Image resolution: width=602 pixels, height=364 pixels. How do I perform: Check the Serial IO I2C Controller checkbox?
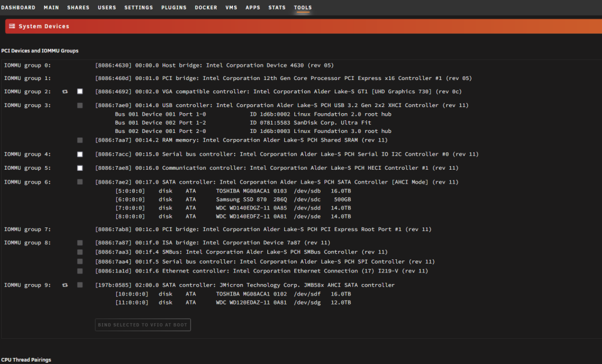(80, 154)
